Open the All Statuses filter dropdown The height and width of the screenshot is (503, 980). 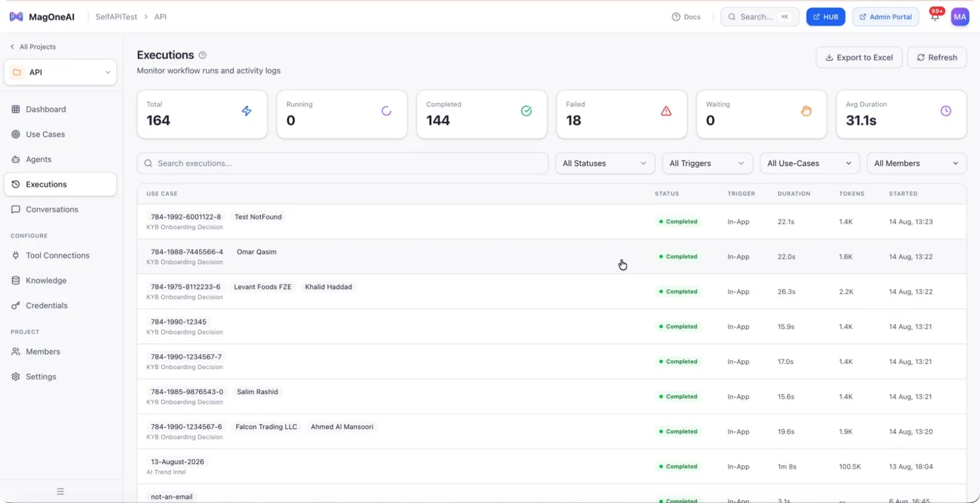tap(605, 164)
